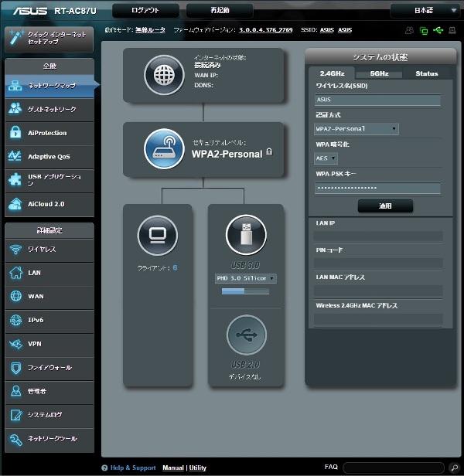Select the USB 3.0 drive icon
464x476 pixels.
(246, 235)
